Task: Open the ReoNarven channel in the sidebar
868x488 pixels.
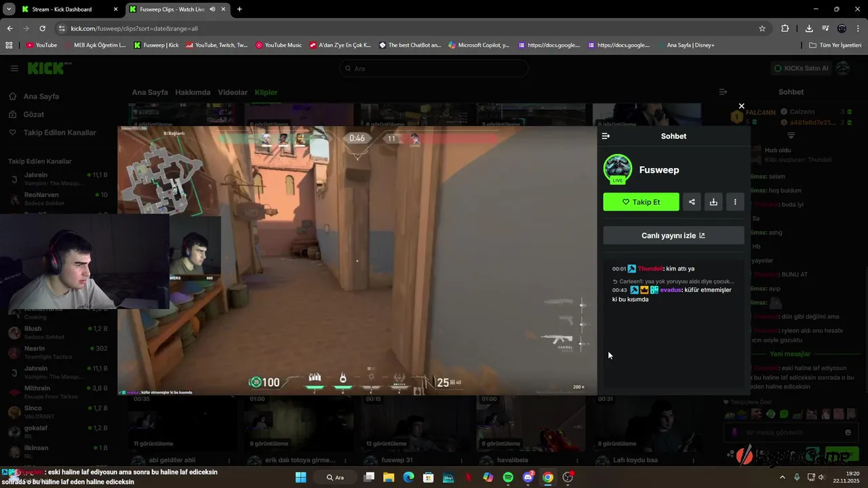Action: point(58,199)
